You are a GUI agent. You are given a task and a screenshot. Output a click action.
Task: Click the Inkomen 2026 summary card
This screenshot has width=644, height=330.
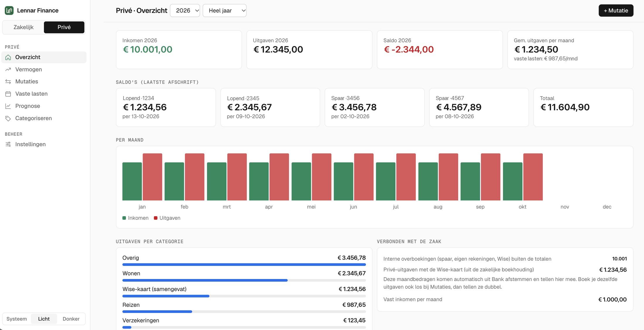tap(179, 50)
